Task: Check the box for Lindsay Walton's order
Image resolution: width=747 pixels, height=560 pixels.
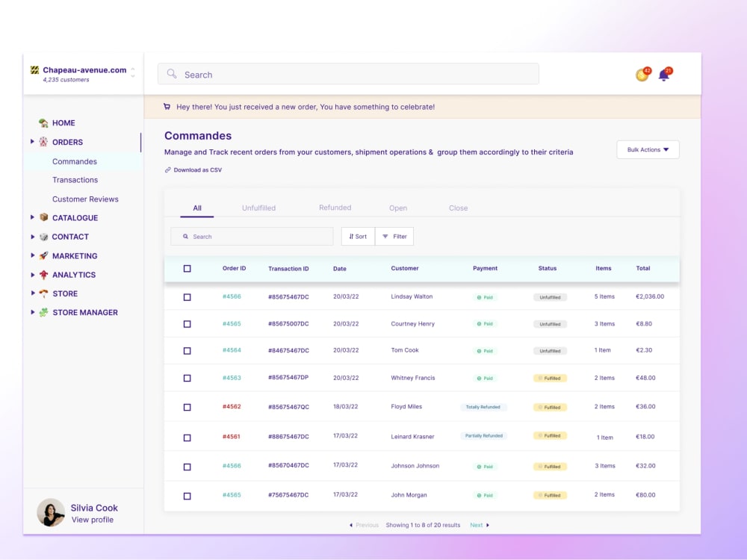Action: pyautogui.click(x=187, y=297)
